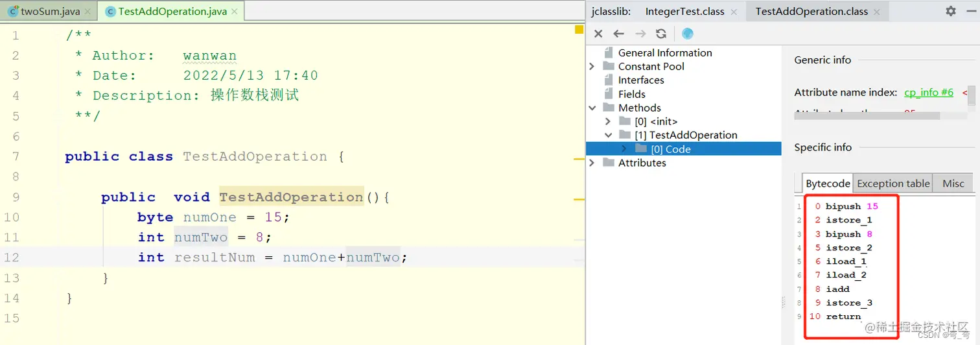Go forward in jclasslib browsing history
Image resolution: width=980 pixels, height=345 pixels.
point(640,34)
